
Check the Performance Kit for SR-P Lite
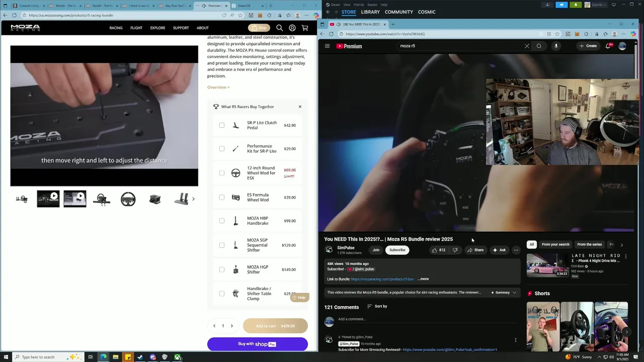tap(222, 149)
